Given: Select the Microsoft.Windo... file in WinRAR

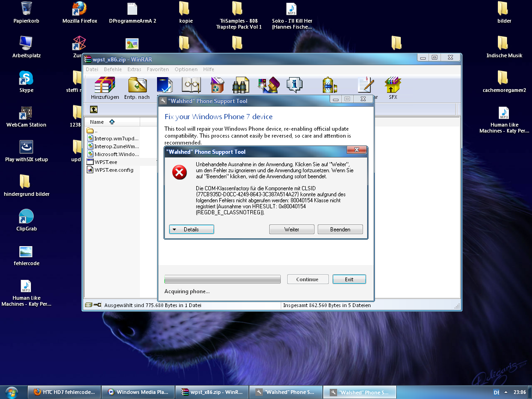Looking at the screenshot, I should tap(113, 154).
